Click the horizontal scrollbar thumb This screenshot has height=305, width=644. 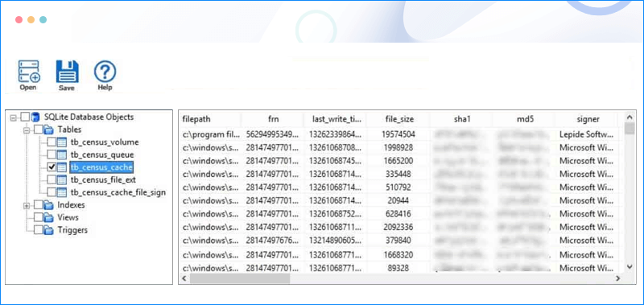(239, 278)
